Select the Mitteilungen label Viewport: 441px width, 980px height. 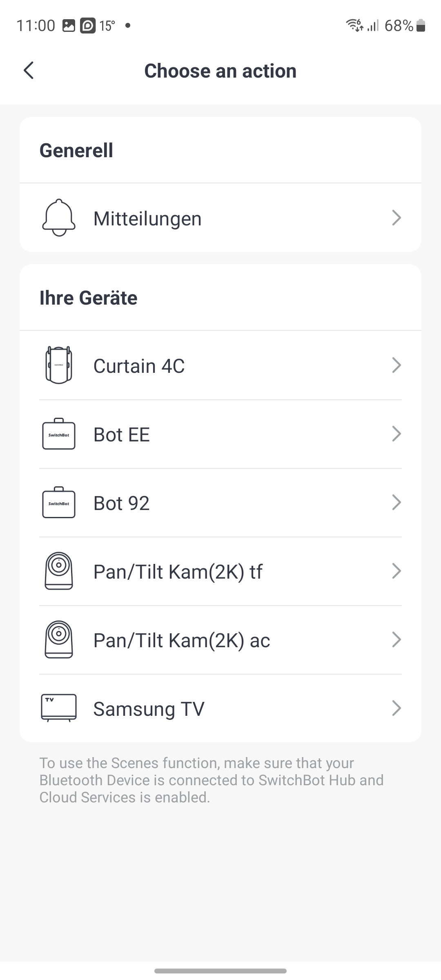pos(147,218)
